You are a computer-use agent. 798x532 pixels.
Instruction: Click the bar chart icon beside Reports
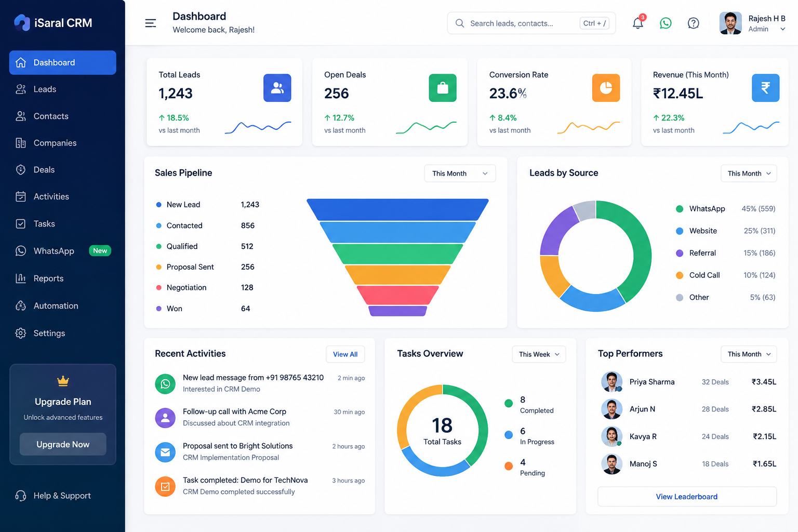pyautogui.click(x=21, y=278)
